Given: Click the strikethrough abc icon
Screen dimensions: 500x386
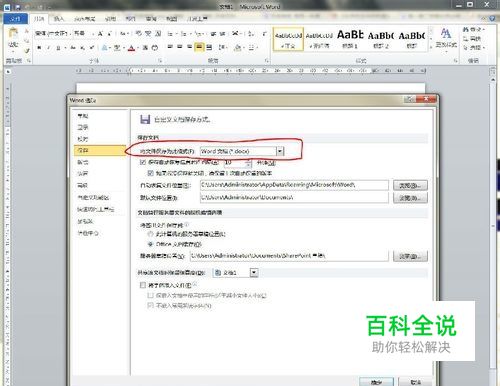Looking at the screenshot, I should (73, 48).
